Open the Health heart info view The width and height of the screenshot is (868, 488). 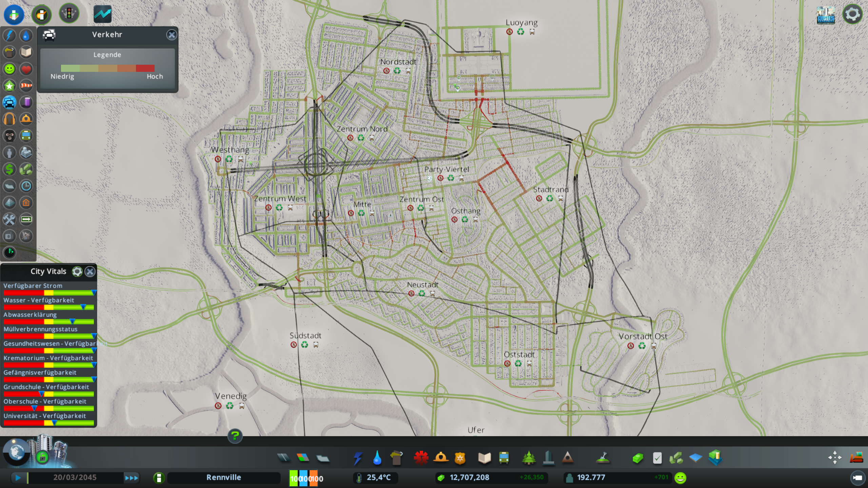point(26,69)
